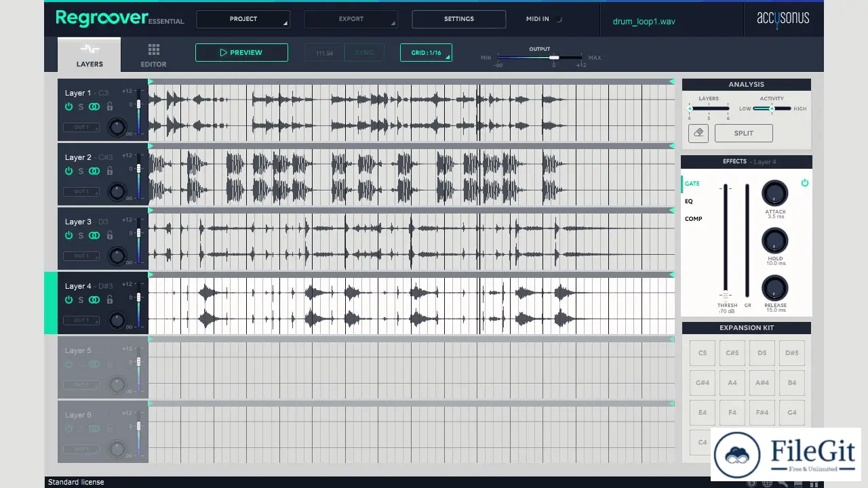Select the GATE effect tab

coord(692,184)
